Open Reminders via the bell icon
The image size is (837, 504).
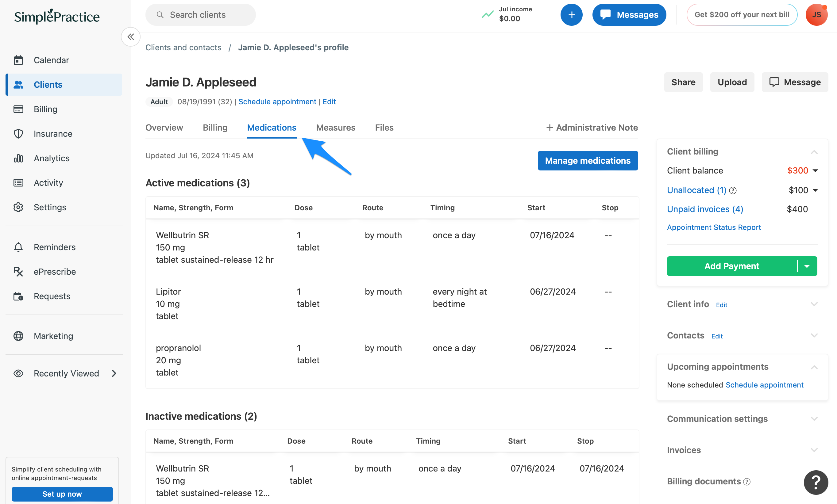point(18,247)
